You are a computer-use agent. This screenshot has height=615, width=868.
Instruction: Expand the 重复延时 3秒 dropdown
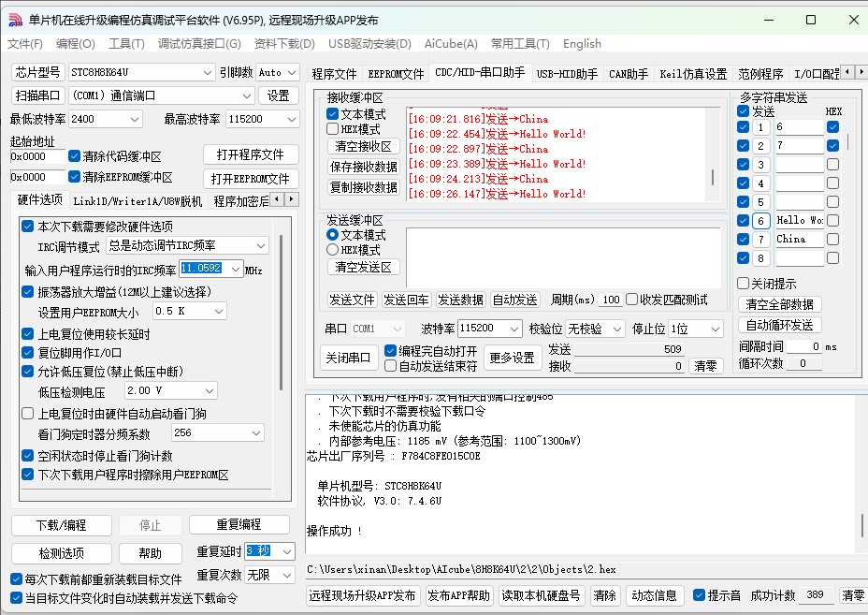point(287,551)
